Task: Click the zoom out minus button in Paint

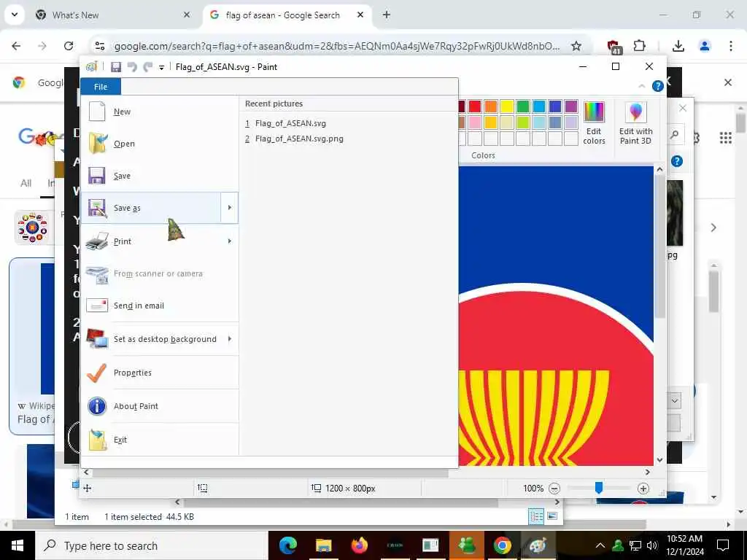Action: [554, 489]
